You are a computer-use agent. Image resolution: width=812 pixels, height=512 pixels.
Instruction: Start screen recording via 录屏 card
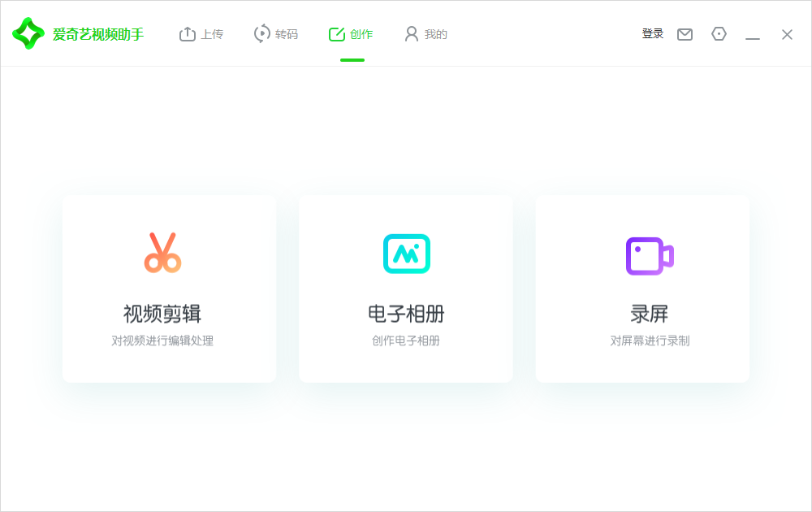[642, 289]
